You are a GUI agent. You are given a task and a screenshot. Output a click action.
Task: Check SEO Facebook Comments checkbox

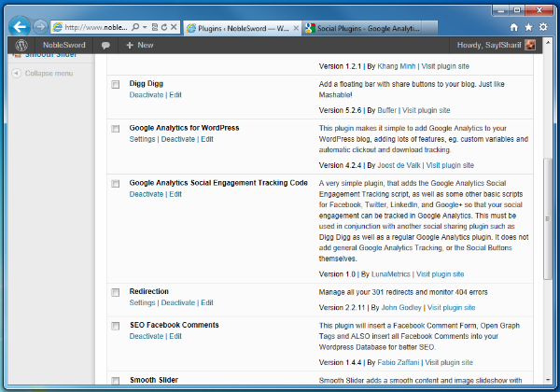coord(116,327)
